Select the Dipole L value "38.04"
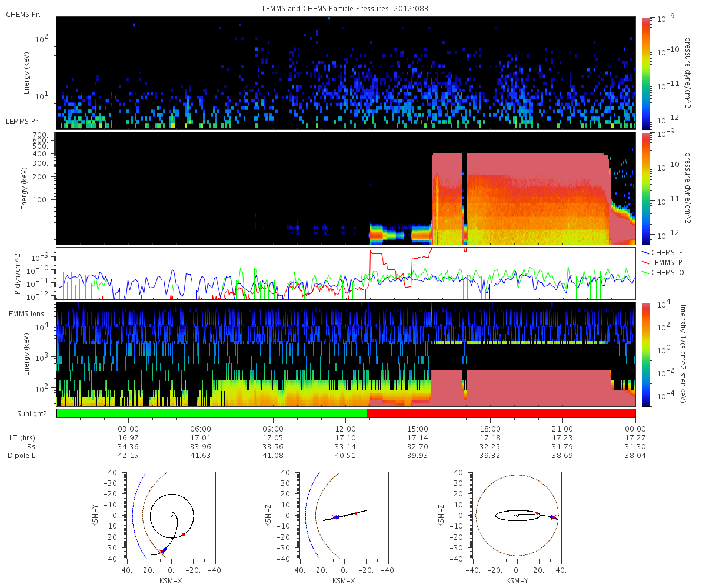706x588 pixels. click(635, 456)
